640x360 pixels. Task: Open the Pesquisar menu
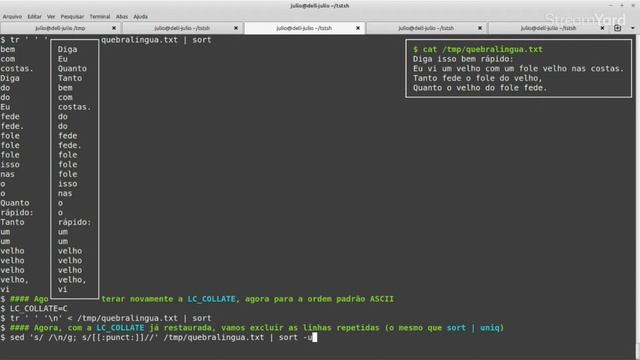pyautogui.click(x=72, y=17)
